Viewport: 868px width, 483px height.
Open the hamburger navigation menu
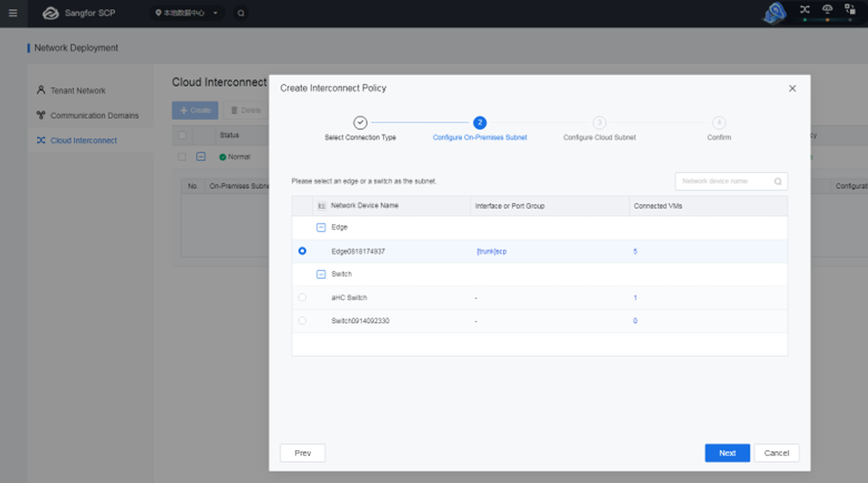pyautogui.click(x=13, y=13)
